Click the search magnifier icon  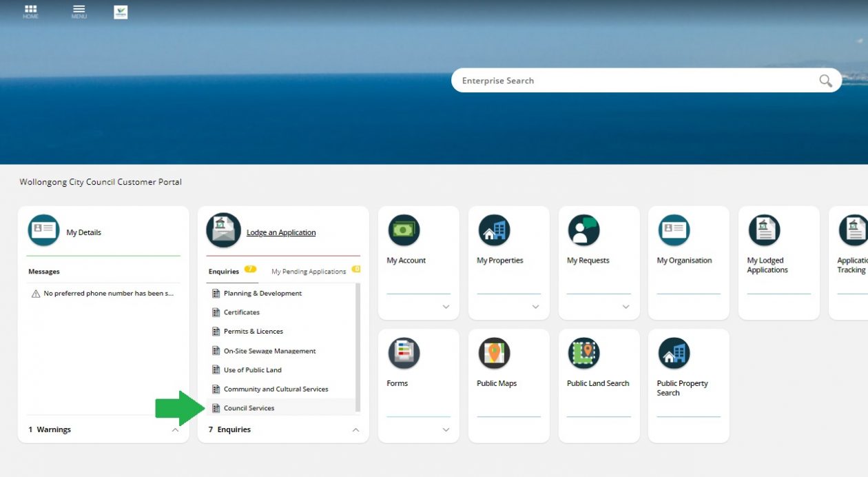pyautogui.click(x=825, y=81)
